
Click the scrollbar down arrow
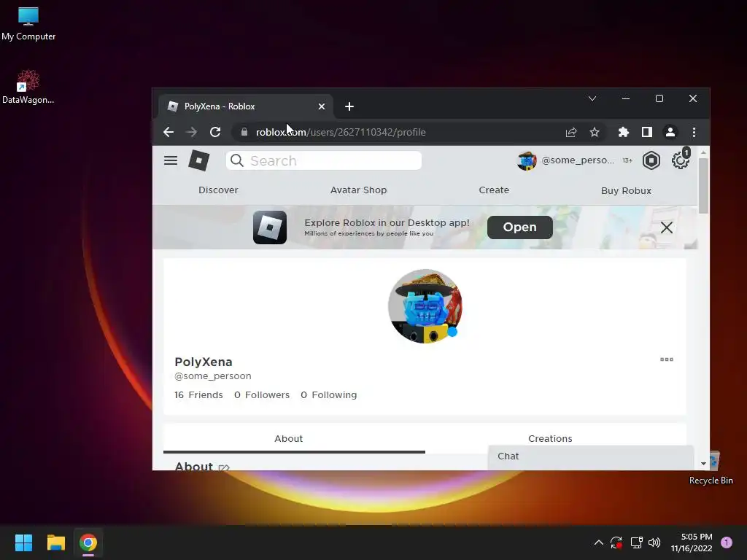pyautogui.click(x=704, y=463)
